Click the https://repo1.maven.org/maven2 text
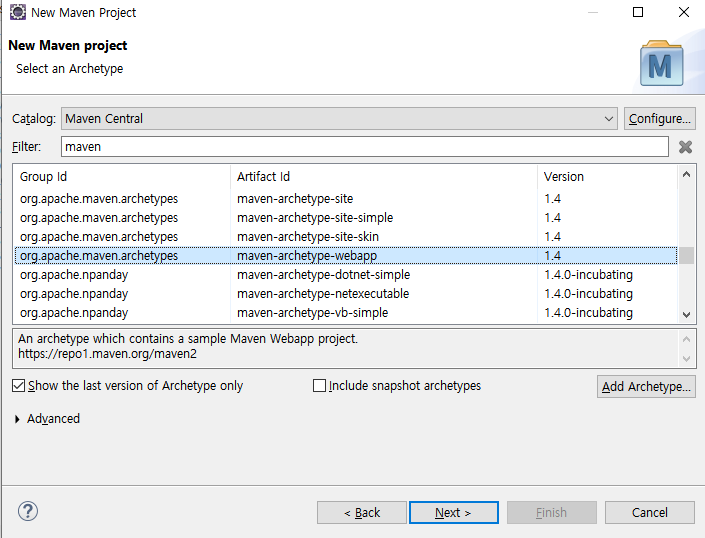The width and height of the screenshot is (705, 538). click(107, 354)
